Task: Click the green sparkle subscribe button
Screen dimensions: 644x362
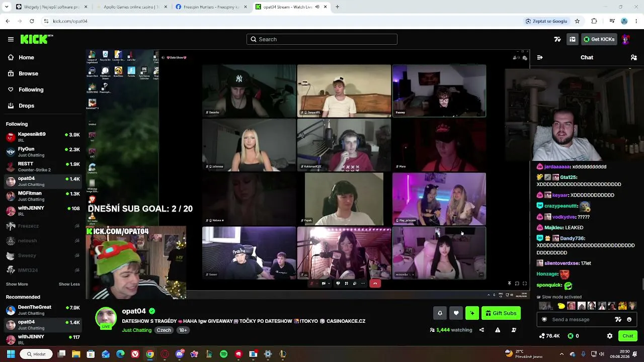Action: [x=472, y=313]
